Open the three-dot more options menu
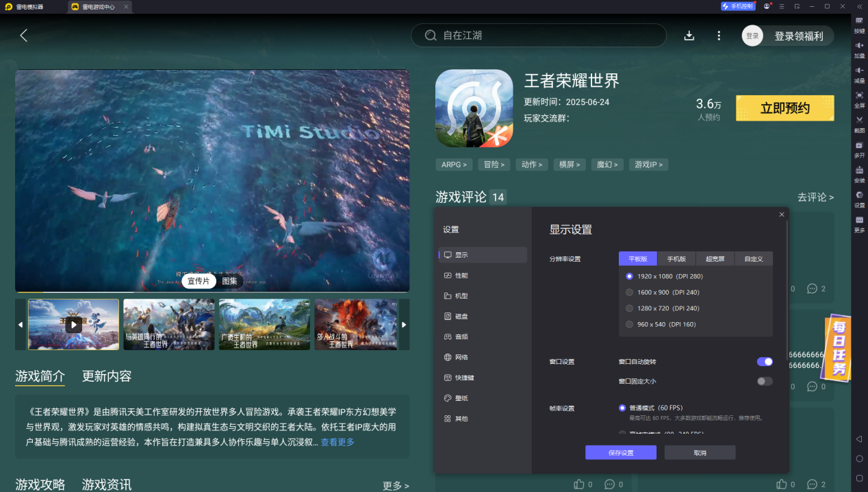The height and width of the screenshot is (492, 868). coord(719,36)
